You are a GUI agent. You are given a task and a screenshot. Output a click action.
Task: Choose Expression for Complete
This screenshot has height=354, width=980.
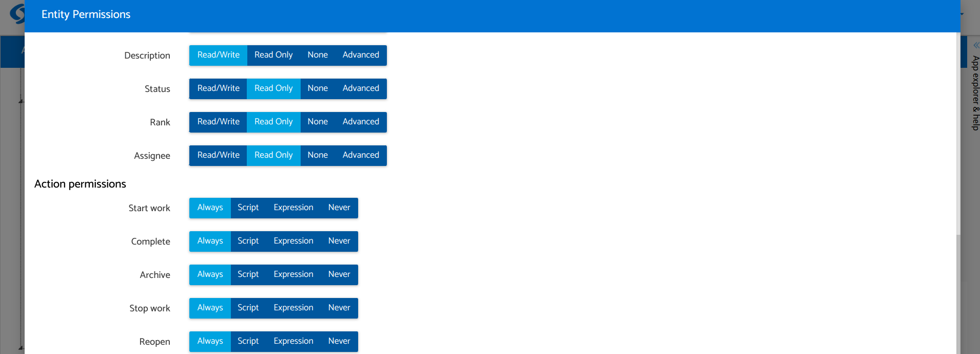pos(293,241)
